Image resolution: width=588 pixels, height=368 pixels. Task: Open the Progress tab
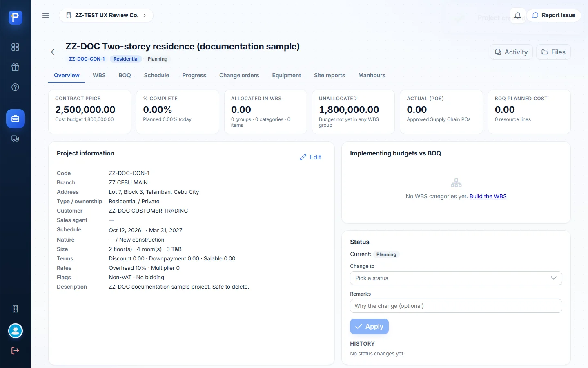click(x=194, y=75)
